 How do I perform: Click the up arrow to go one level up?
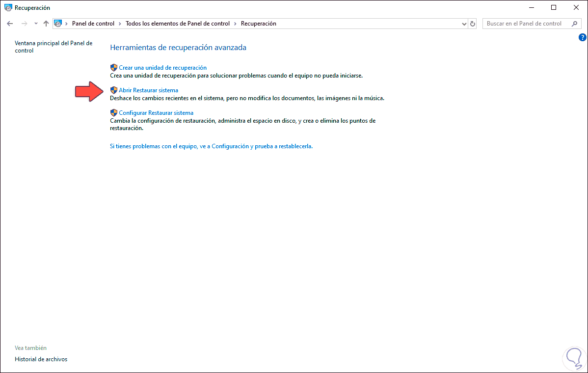46,23
